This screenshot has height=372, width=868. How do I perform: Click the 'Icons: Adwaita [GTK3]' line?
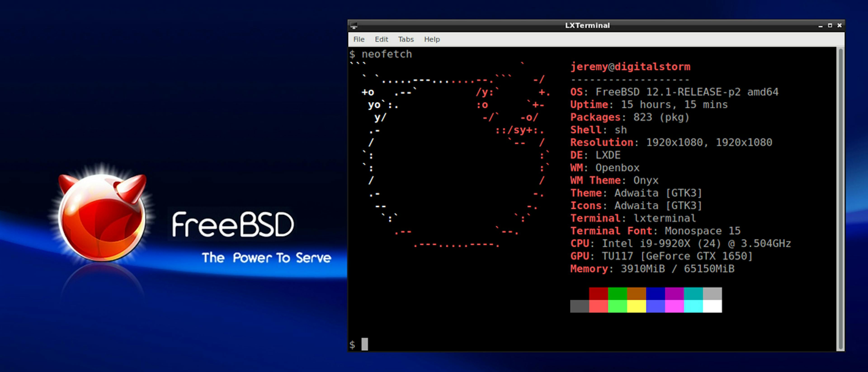click(636, 205)
